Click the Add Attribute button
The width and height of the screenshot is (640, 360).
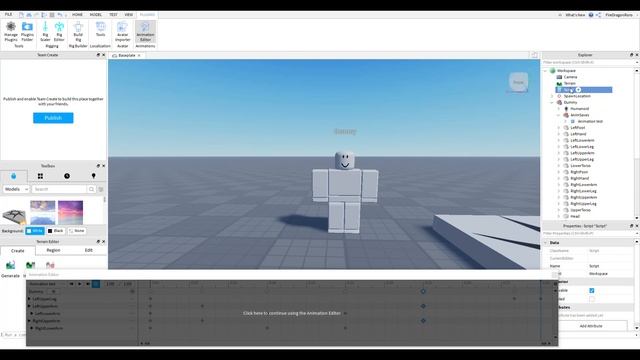(591, 326)
